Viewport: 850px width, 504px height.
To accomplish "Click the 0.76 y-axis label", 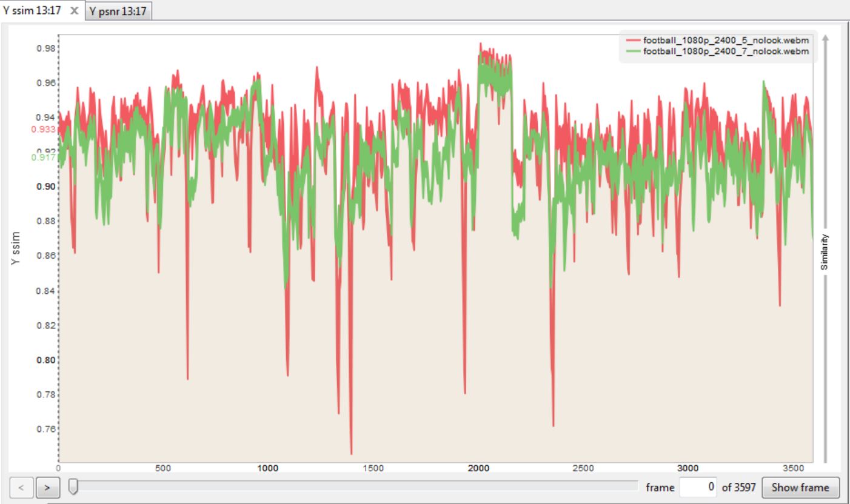I will [47, 429].
